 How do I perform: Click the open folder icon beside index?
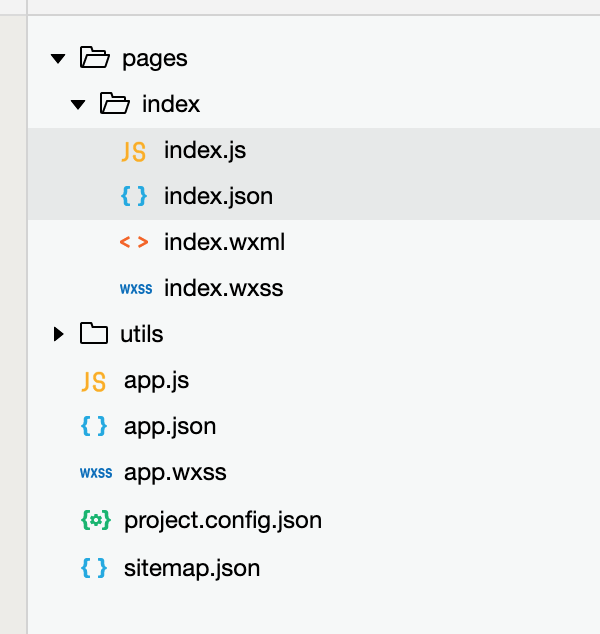(115, 103)
